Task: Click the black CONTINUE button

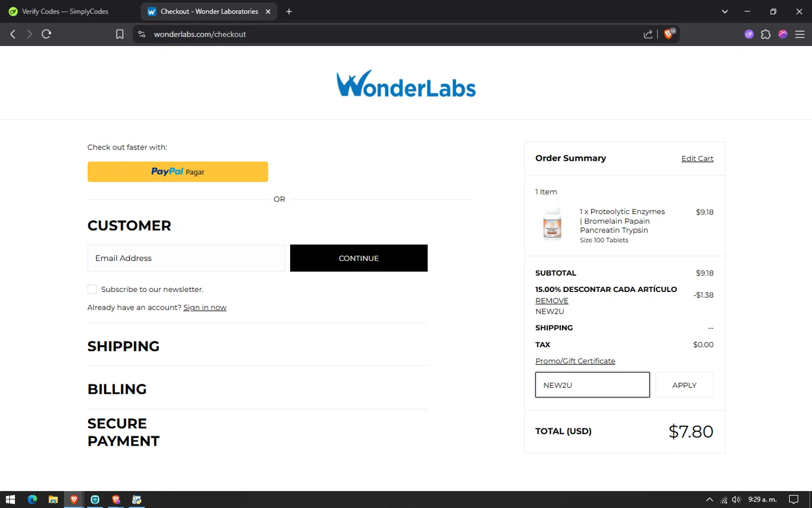Action: click(x=358, y=258)
